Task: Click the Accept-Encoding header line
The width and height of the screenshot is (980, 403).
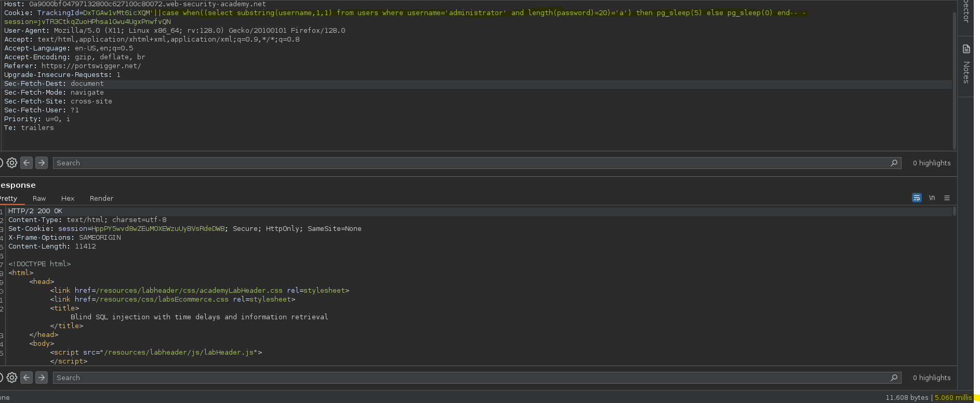Action: click(74, 57)
